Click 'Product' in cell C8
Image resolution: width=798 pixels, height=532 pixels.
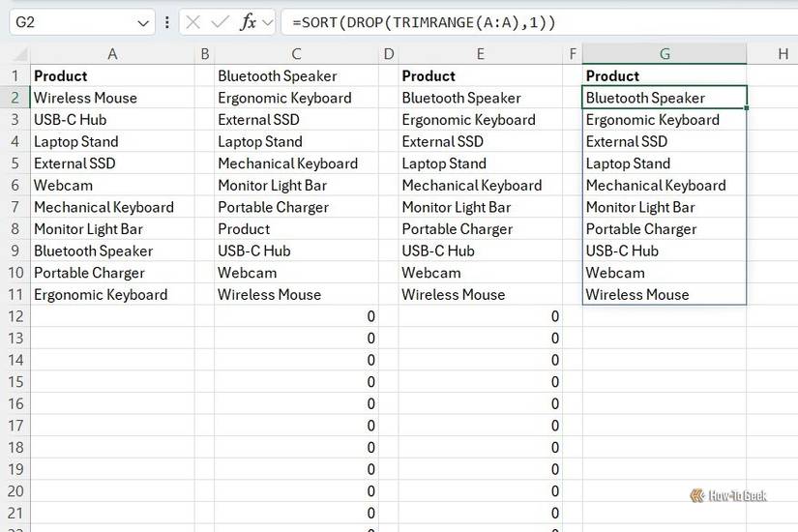tap(244, 229)
